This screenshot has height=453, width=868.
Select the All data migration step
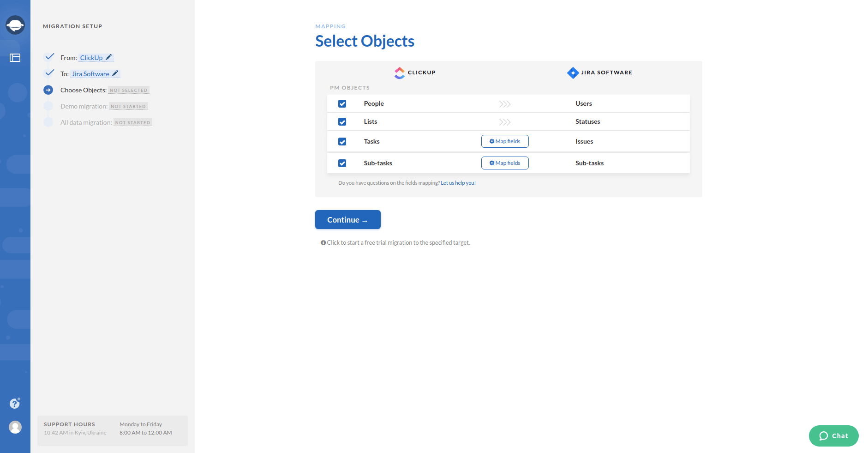click(86, 122)
